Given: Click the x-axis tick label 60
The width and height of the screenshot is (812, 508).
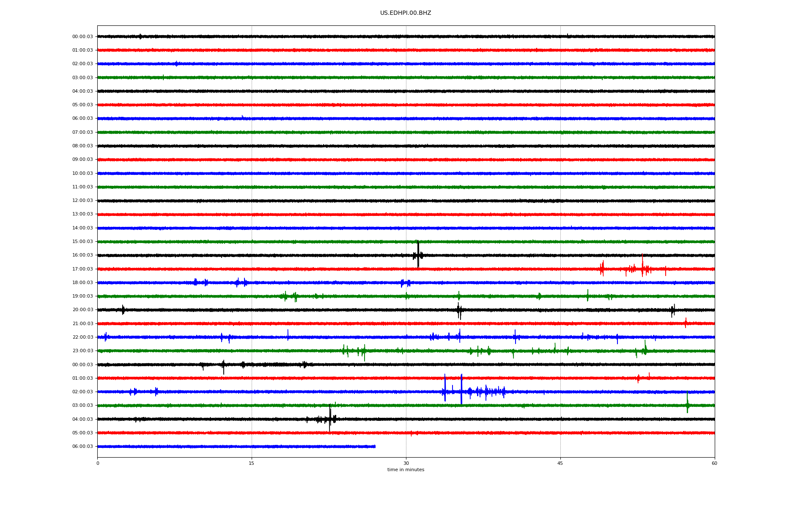Looking at the screenshot, I should pyautogui.click(x=714, y=463).
